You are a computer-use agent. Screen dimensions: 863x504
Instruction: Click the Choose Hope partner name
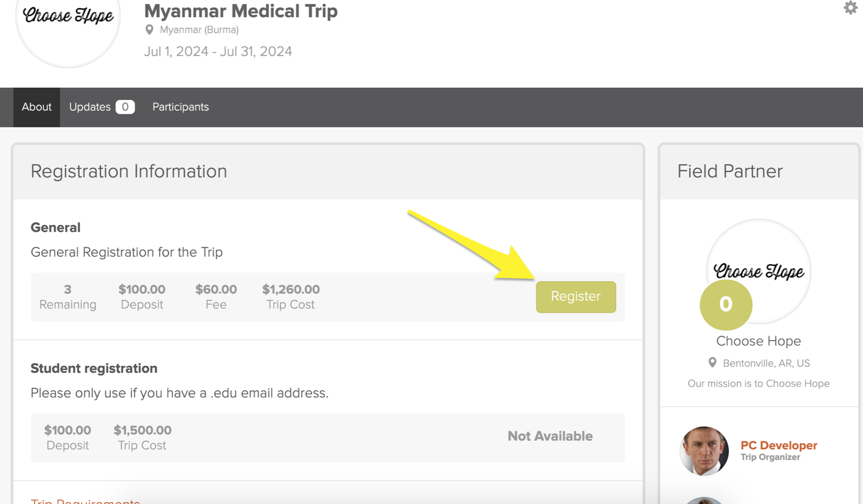click(758, 341)
